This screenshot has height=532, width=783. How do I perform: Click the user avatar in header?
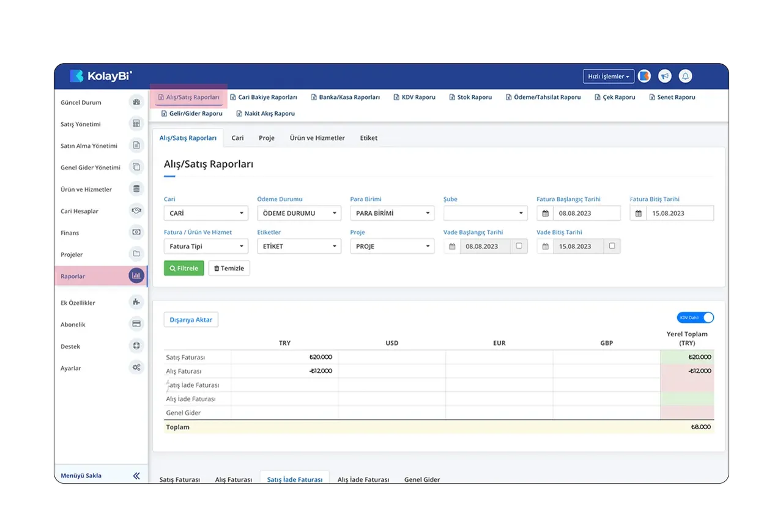tap(644, 76)
